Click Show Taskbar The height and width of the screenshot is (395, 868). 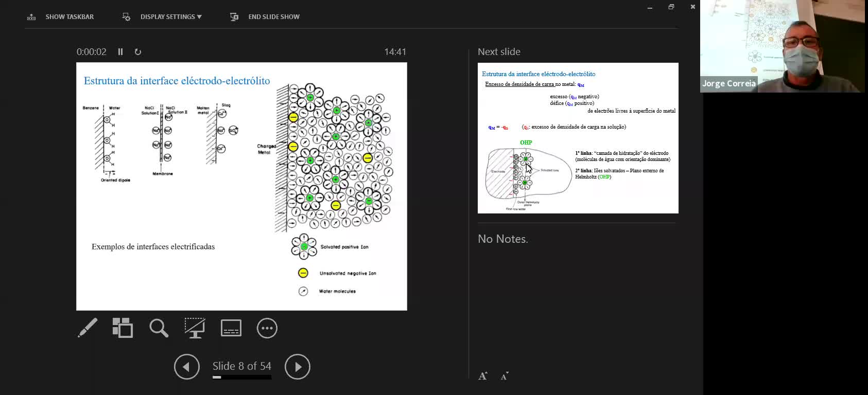click(x=61, y=17)
